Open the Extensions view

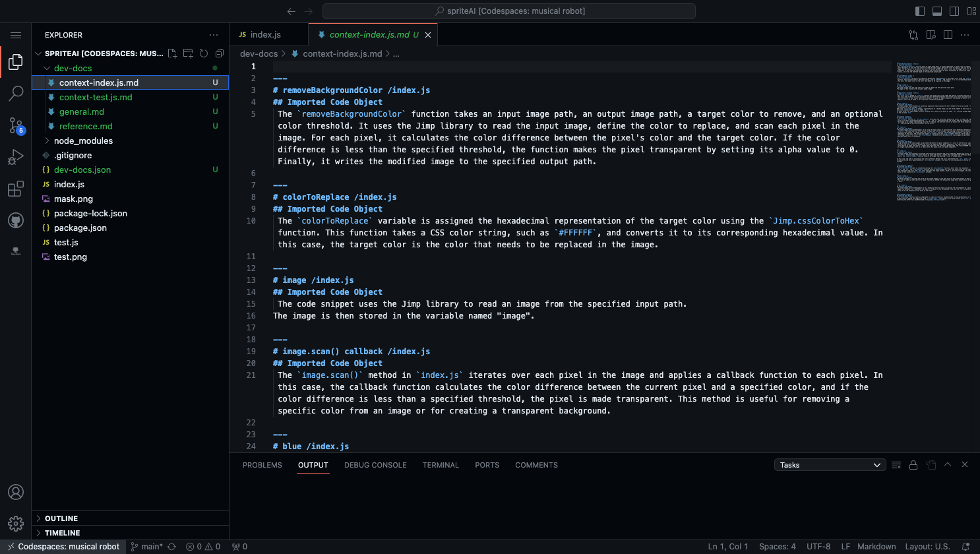16,189
